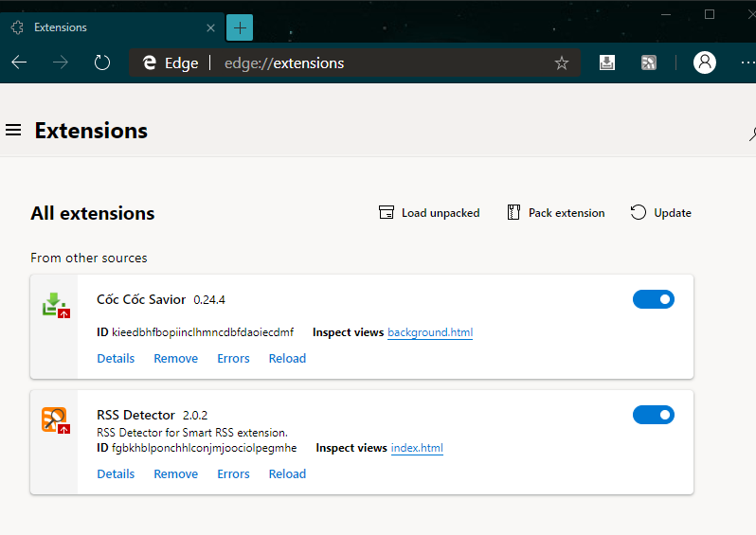Click Pack extension button
Image resolution: width=756 pixels, height=535 pixels.
(555, 213)
